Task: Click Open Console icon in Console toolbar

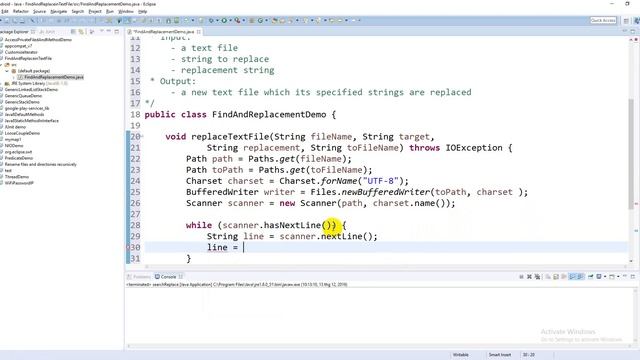Action: [611, 277]
